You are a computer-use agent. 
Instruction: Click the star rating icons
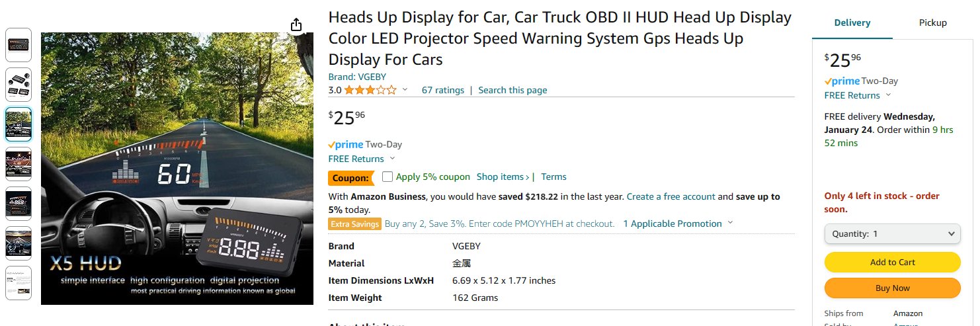[x=370, y=90]
